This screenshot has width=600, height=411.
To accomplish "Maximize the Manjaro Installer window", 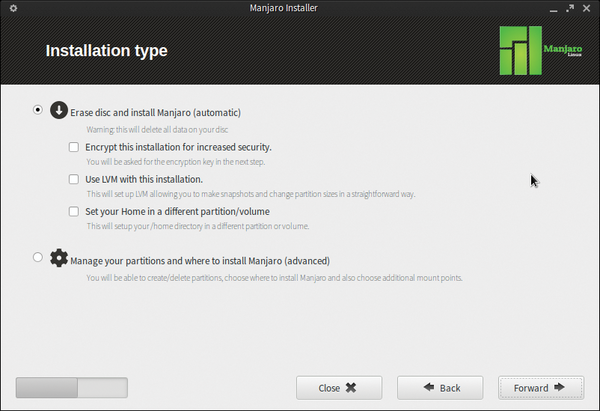I will (570, 8).
